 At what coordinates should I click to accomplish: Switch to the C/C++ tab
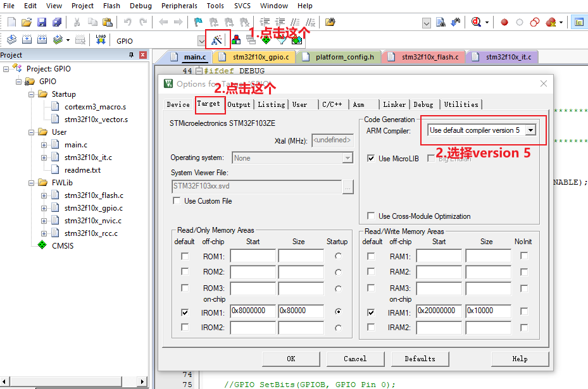click(x=332, y=104)
